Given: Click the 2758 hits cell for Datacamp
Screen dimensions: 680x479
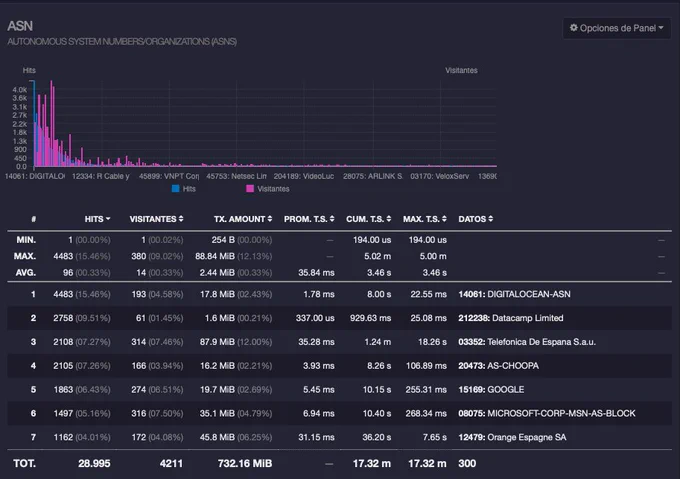Looking at the screenshot, I should pyautogui.click(x=82, y=318).
